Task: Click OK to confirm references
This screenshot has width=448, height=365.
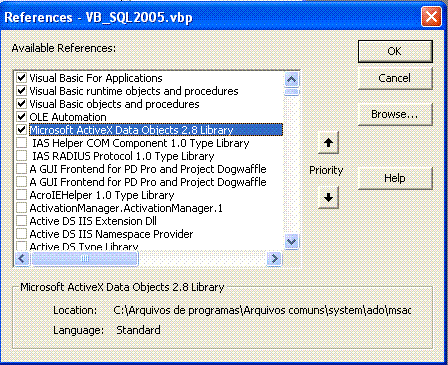Action: pyautogui.click(x=395, y=51)
